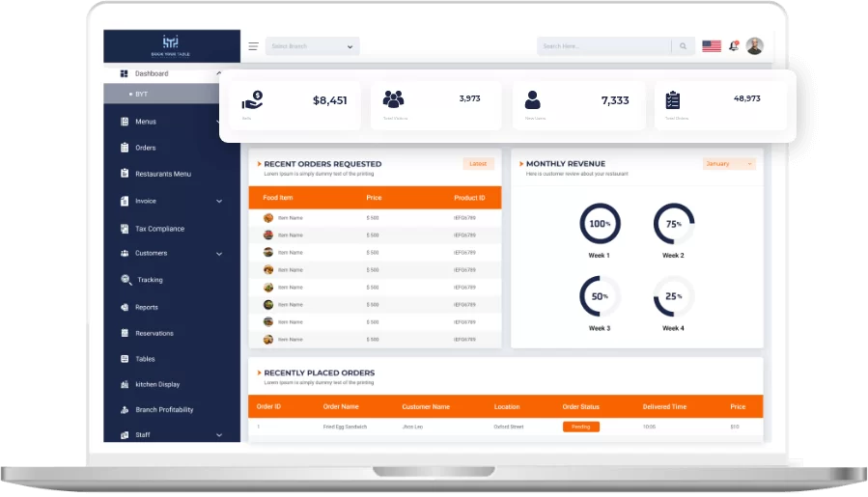Click the search magnifier icon button
868x497 pixels.
[x=684, y=46]
